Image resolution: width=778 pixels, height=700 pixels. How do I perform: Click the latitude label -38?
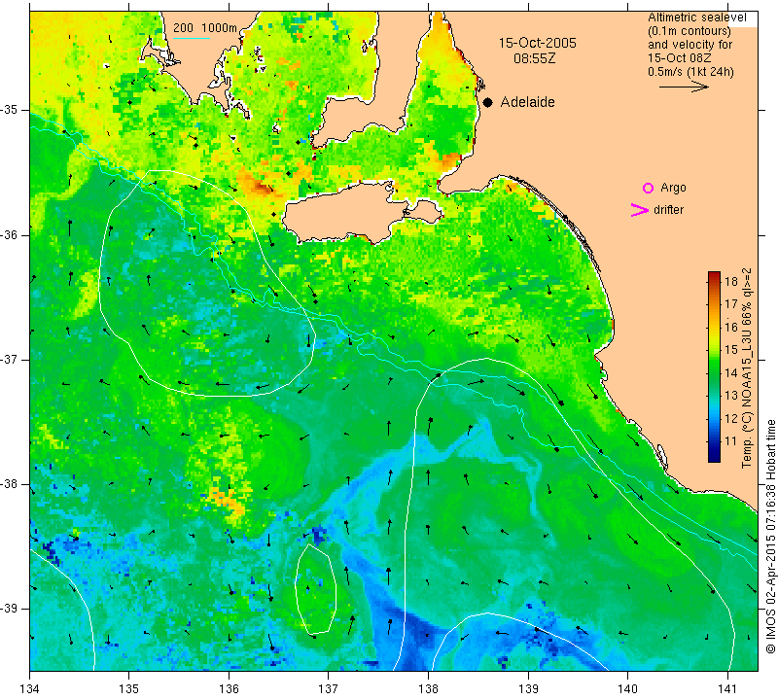10,484
